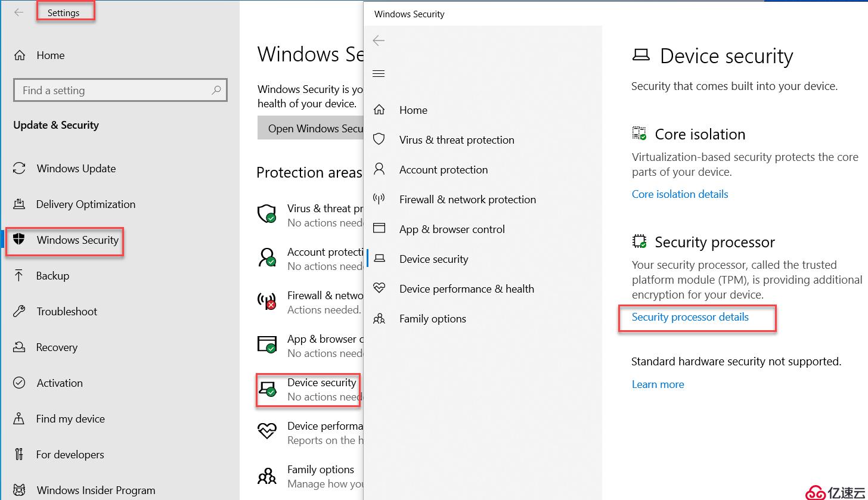Click the Open Windows Security button
868x500 pixels.
tap(311, 128)
